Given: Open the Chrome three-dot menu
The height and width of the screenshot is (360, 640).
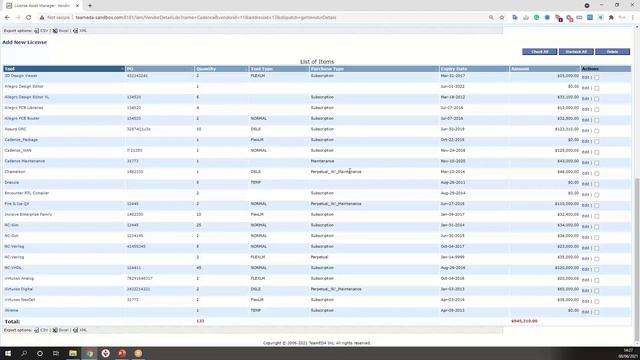Looking at the screenshot, I should [633, 18].
